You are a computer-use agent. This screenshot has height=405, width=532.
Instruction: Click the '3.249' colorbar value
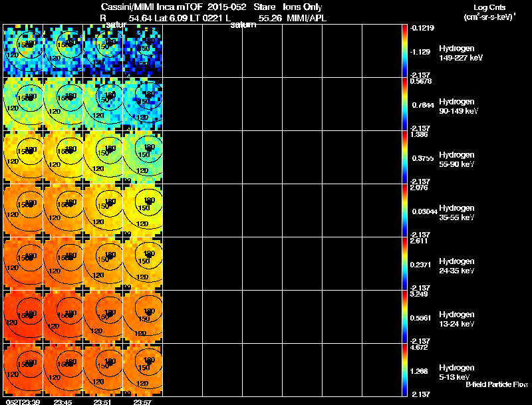[x=419, y=295]
